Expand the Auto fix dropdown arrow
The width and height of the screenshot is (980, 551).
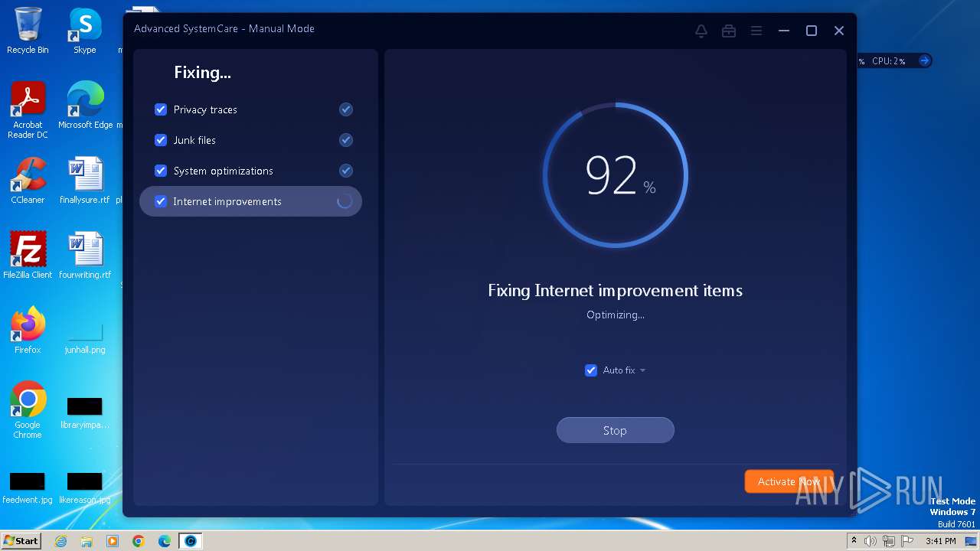pyautogui.click(x=642, y=370)
